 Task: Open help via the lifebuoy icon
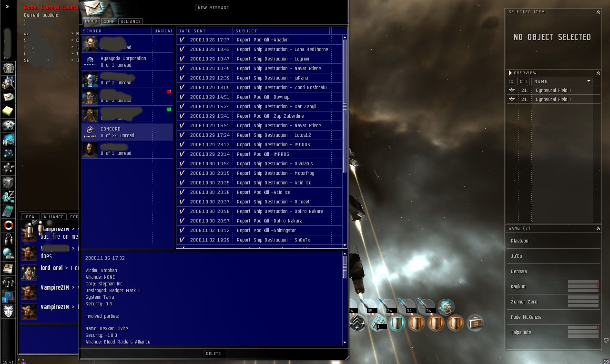9,225
